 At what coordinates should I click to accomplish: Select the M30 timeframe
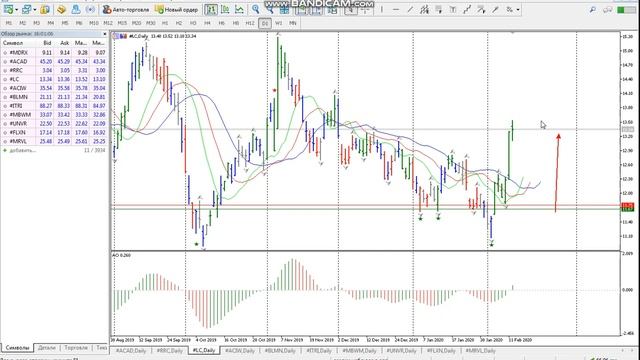[151, 23]
